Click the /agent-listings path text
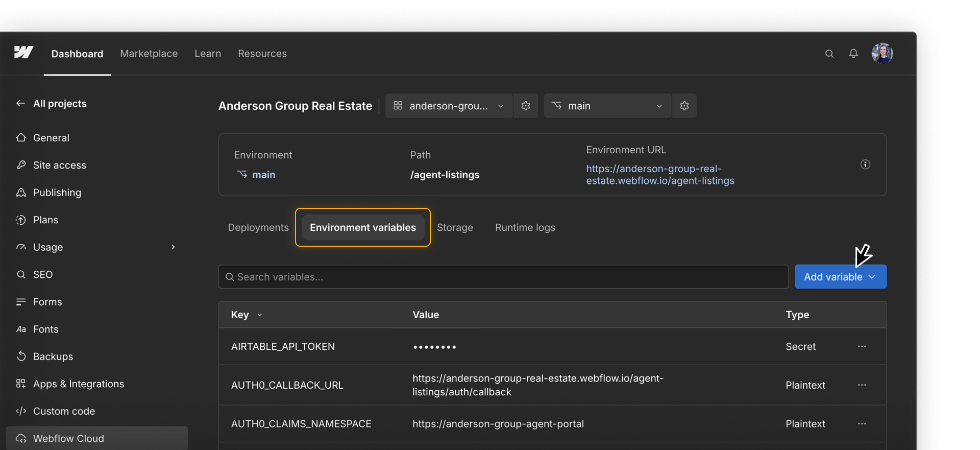Image resolution: width=980 pixels, height=450 pixels. [445, 175]
